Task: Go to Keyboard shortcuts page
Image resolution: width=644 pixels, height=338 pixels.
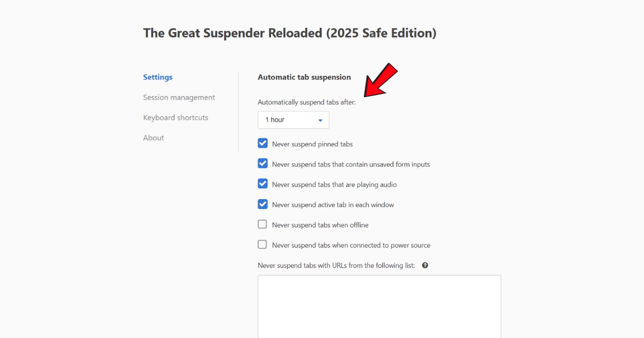Action: click(175, 117)
